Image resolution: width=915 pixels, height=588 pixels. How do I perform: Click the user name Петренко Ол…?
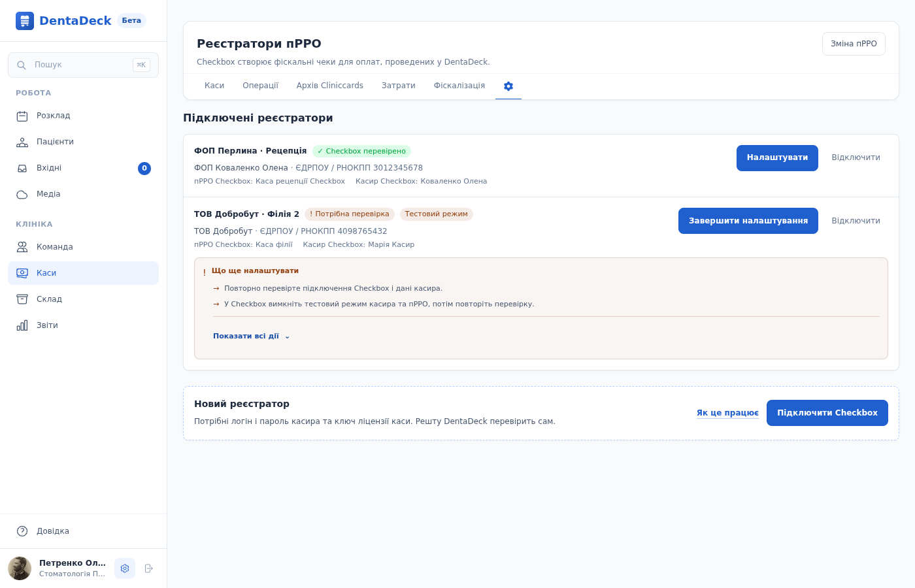point(73,563)
